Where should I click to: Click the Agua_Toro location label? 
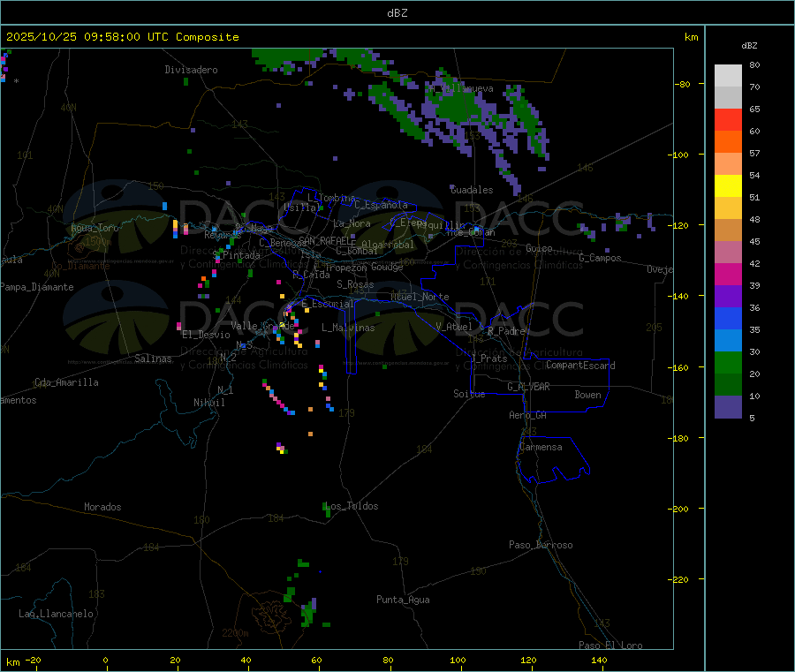click(x=95, y=228)
